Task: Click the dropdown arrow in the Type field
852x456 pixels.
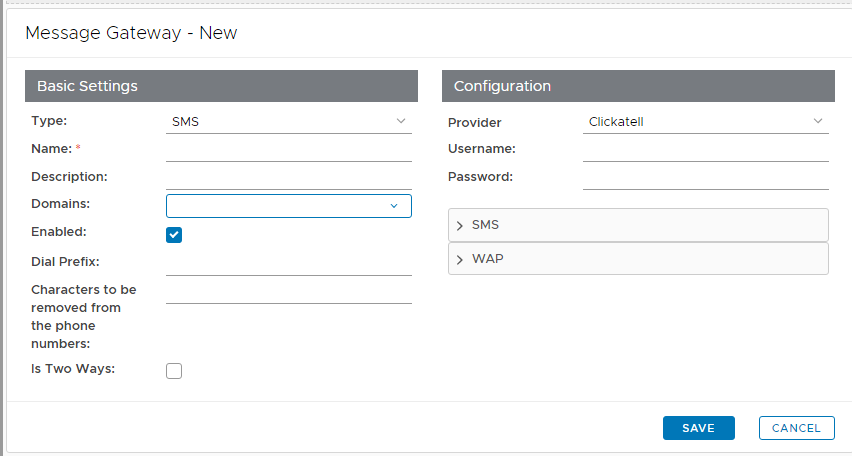Action: [400, 122]
